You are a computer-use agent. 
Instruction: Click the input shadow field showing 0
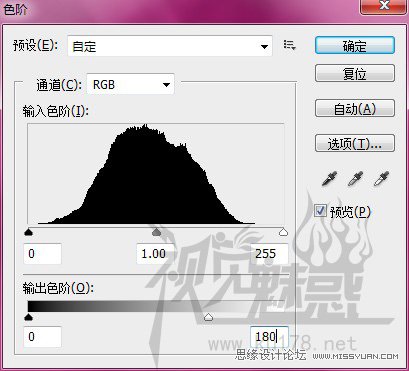[43, 254]
